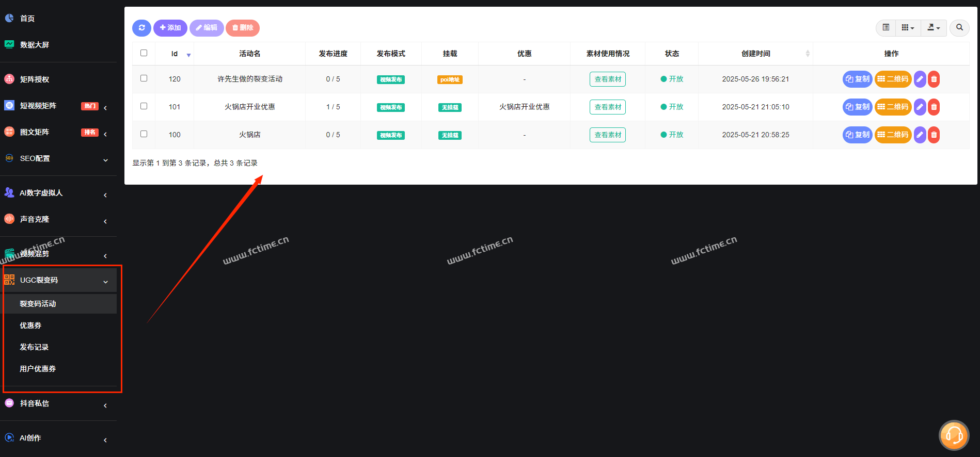Click the 短视频矩阵 sidebar icon
The height and width of the screenshot is (457, 980).
(9, 105)
